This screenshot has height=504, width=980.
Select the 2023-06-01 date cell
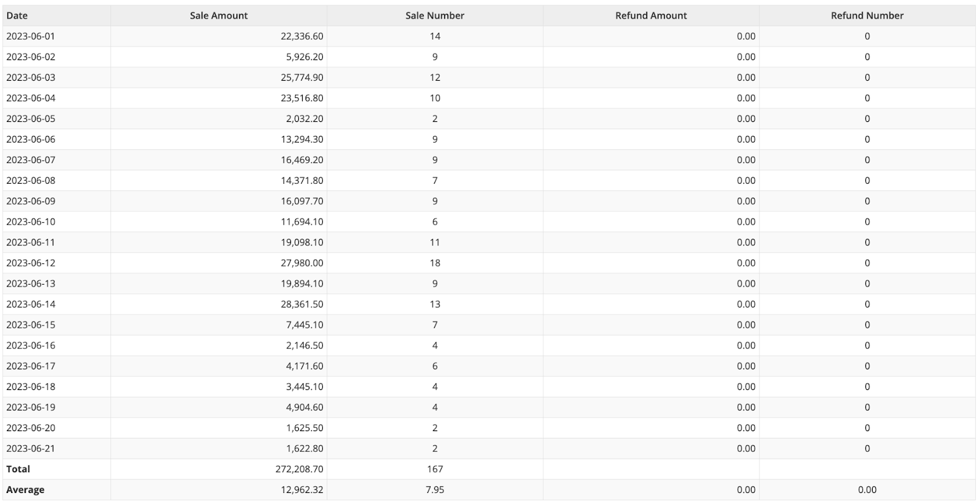tap(31, 36)
